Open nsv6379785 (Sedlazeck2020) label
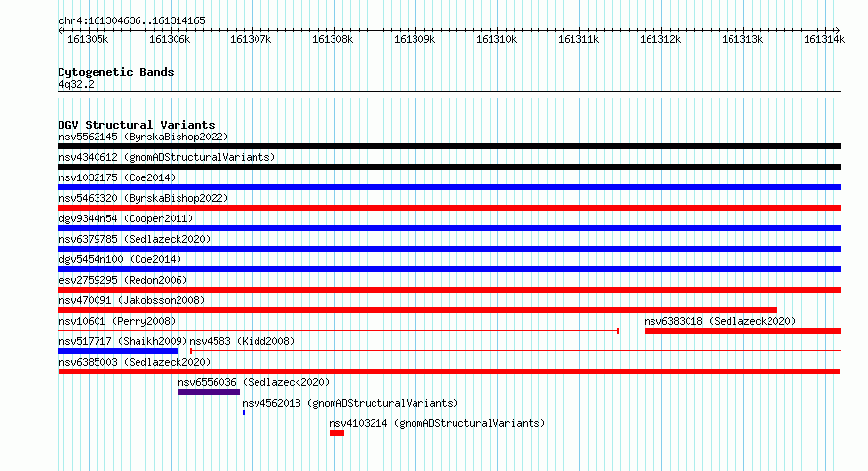 point(135,239)
